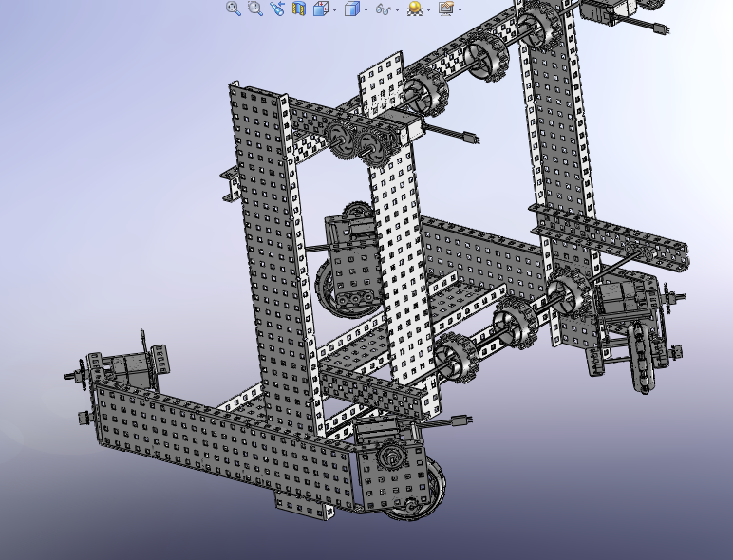Expand the Display Style dropdown arrow

coord(366,9)
